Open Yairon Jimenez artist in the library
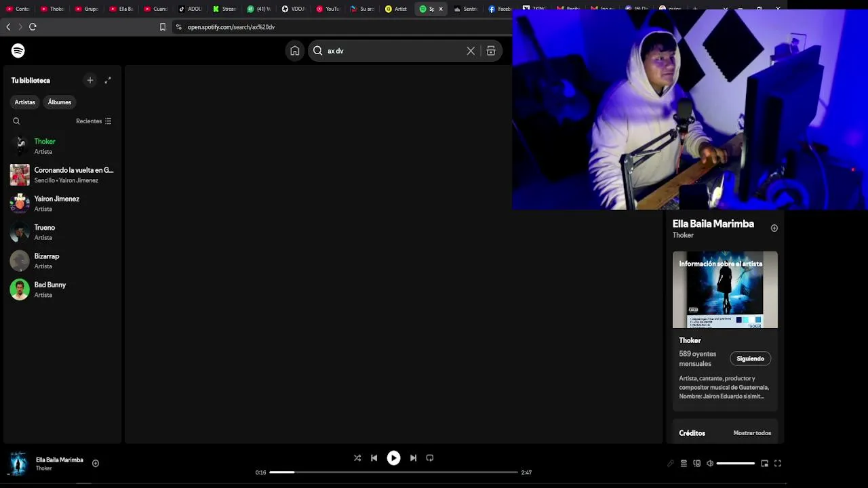 (x=62, y=203)
